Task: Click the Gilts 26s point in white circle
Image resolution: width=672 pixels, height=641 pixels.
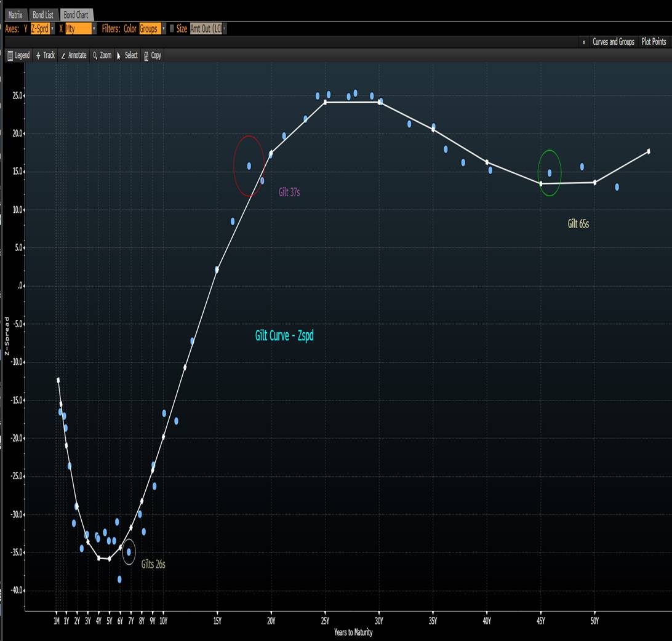Action: point(129,552)
